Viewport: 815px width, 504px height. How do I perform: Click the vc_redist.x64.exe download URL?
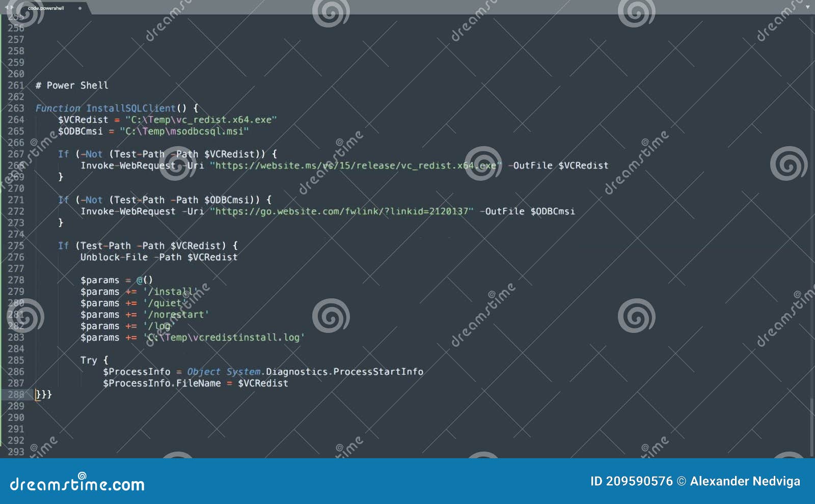354,165
